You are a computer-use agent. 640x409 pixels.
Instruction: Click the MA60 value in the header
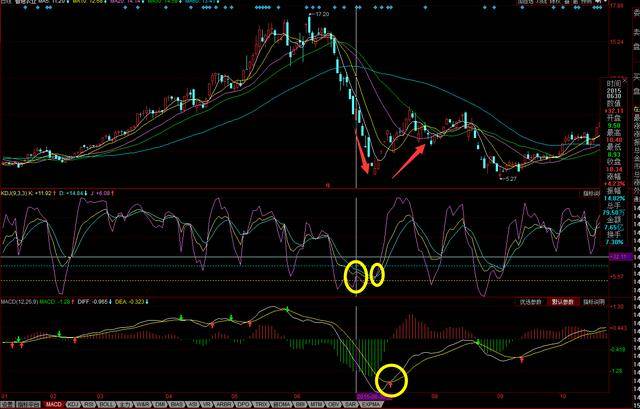point(202,3)
